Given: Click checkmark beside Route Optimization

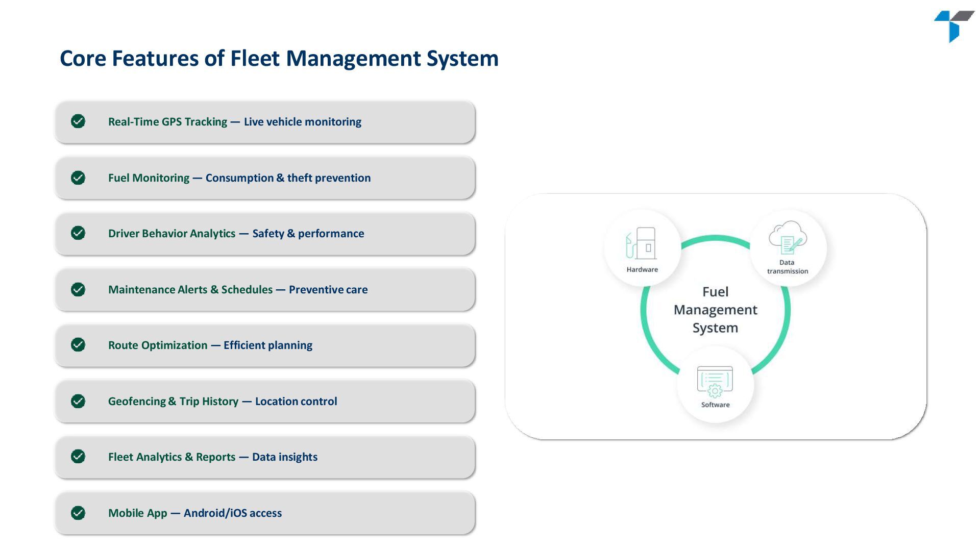Looking at the screenshot, I should click(x=78, y=345).
